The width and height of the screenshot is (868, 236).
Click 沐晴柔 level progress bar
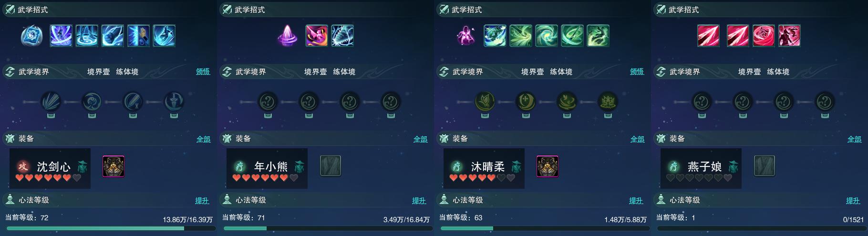pos(543,228)
